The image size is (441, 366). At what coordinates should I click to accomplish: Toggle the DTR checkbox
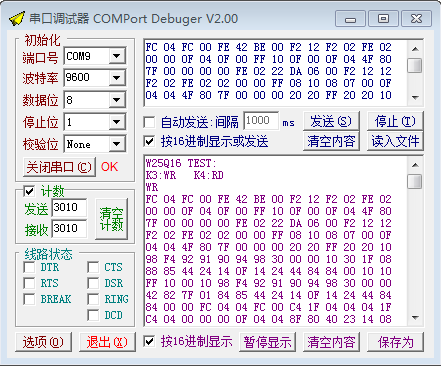pyautogui.click(x=29, y=267)
